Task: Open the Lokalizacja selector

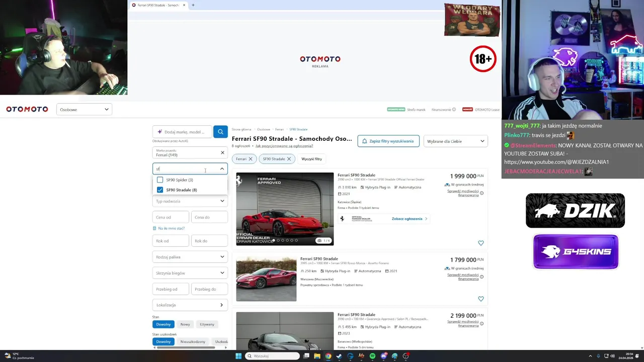Action: pyautogui.click(x=190, y=305)
